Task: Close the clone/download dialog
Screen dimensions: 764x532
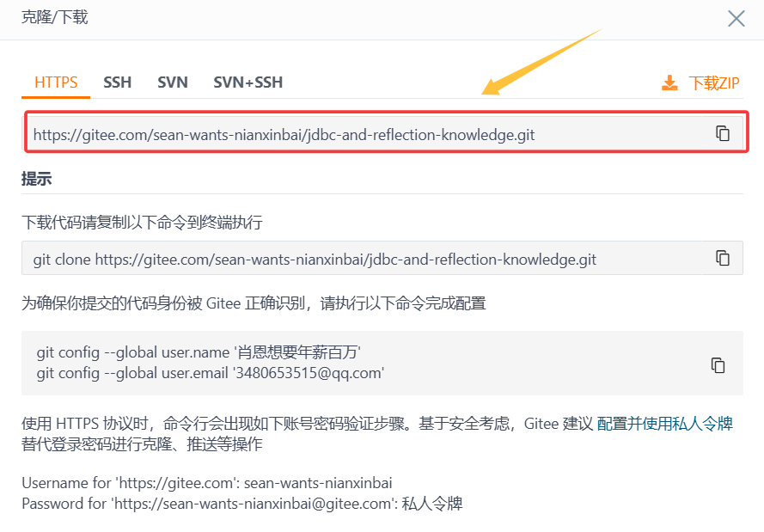Action: (736, 19)
